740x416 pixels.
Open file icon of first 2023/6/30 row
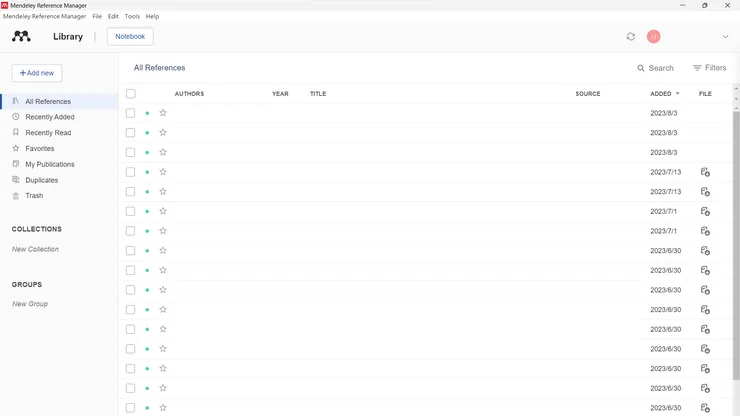[x=705, y=251]
